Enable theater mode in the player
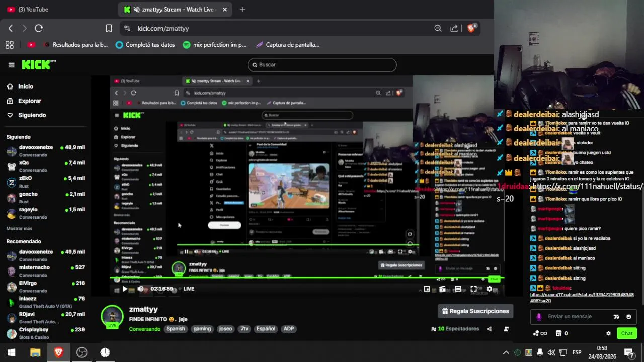 (x=458, y=289)
